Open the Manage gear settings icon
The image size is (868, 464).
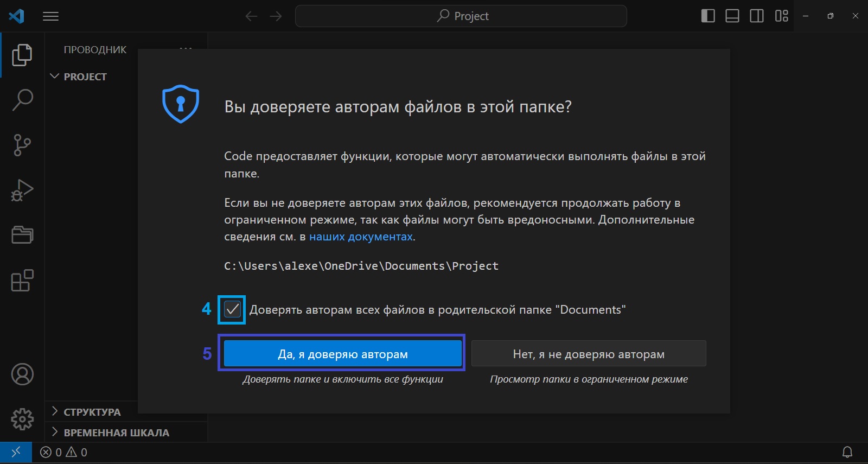[22, 419]
